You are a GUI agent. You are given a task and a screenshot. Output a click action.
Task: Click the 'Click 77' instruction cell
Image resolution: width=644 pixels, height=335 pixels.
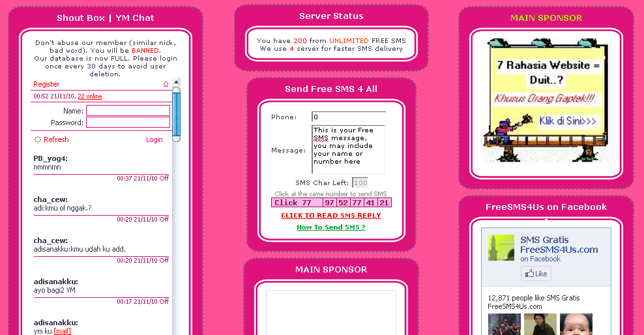coord(297,203)
